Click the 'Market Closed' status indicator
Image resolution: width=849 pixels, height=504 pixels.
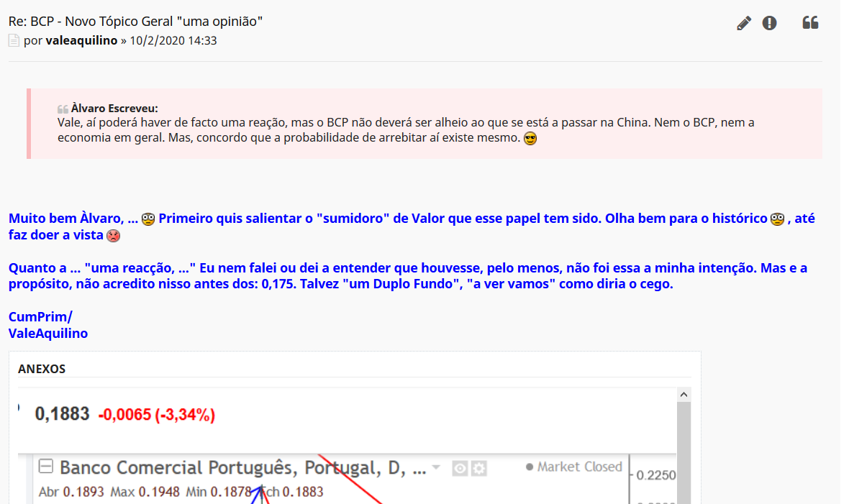(x=574, y=467)
